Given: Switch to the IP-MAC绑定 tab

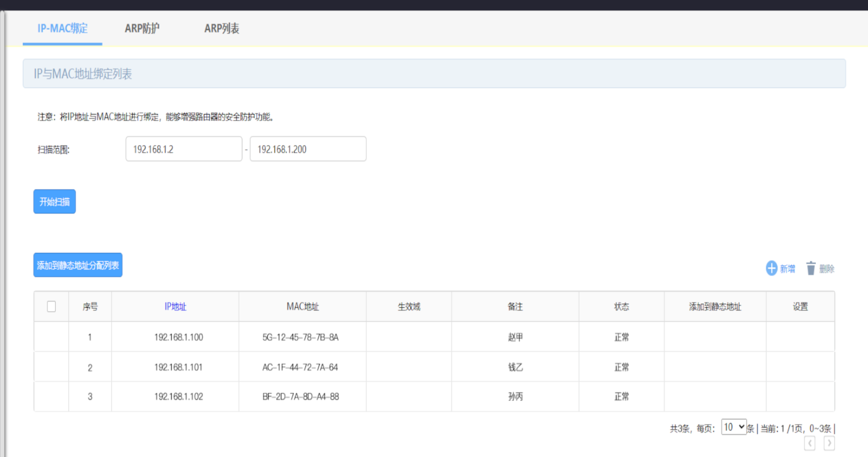Looking at the screenshot, I should pyautogui.click(x=62, y=28).
